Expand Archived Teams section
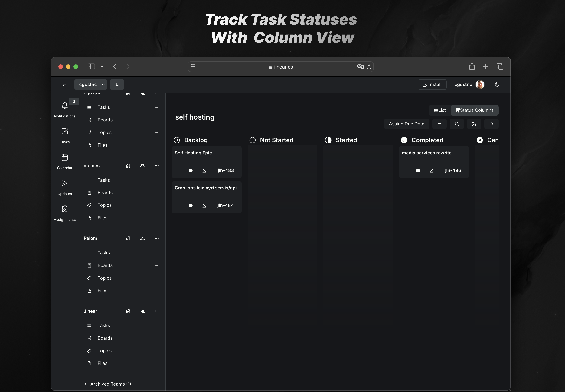Screen dimensions: 565x392 pos(108,384)
